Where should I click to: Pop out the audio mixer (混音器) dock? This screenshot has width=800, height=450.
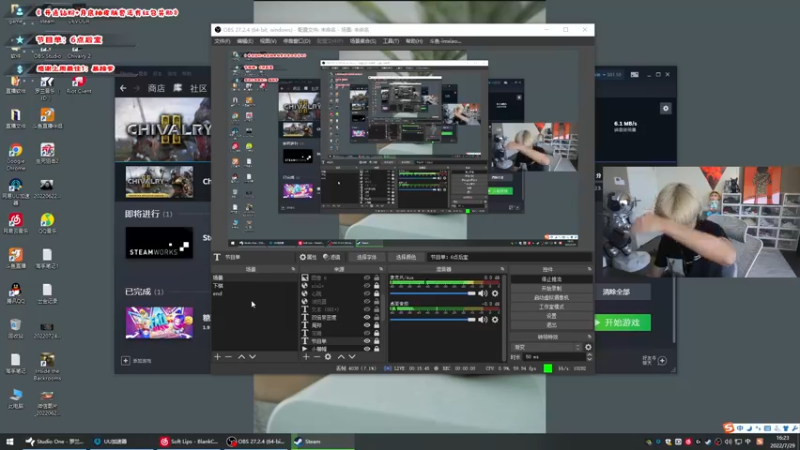502,269
